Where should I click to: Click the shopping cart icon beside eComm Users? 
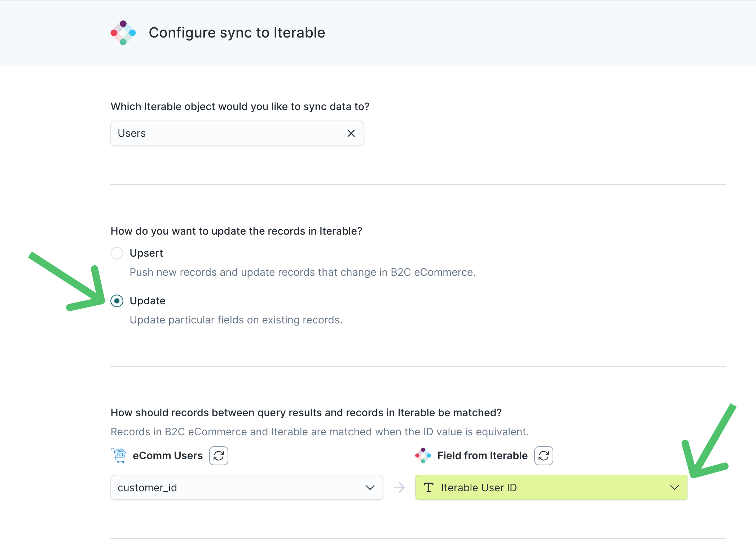[x=118, y=455]
